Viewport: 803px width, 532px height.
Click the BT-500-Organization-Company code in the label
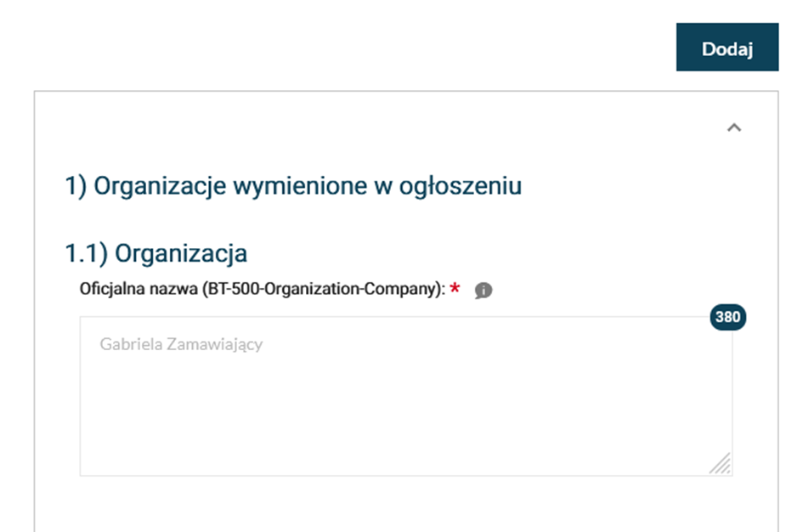click(x=321, y=289)
